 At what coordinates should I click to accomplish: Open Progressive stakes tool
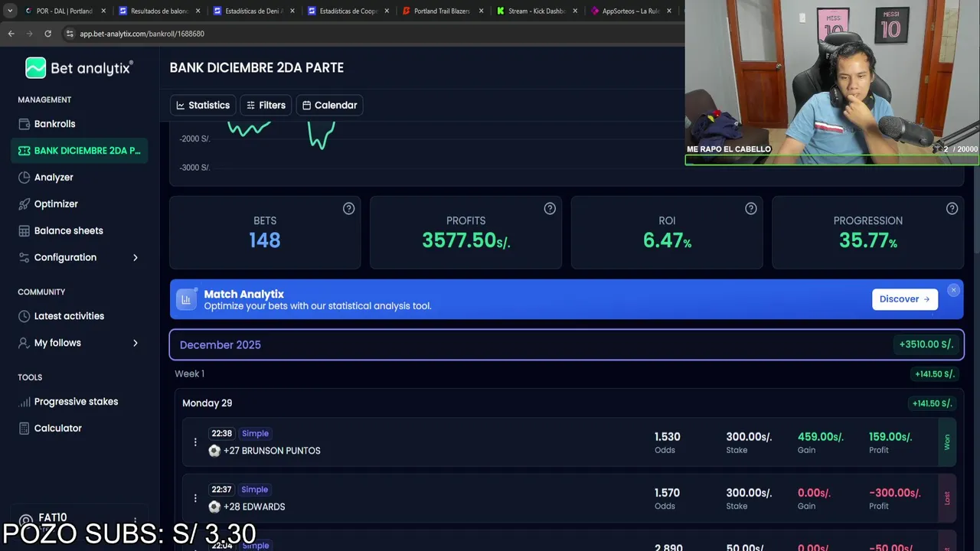[76, 402]
